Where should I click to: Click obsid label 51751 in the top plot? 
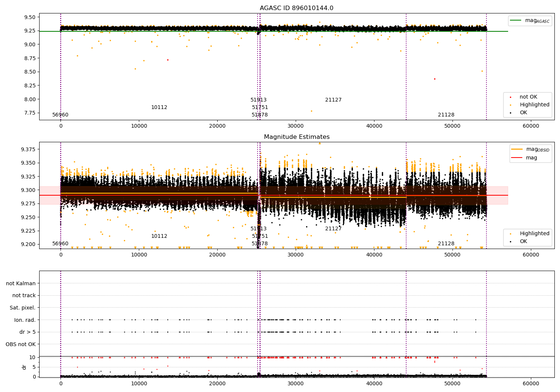pos(260,108)
